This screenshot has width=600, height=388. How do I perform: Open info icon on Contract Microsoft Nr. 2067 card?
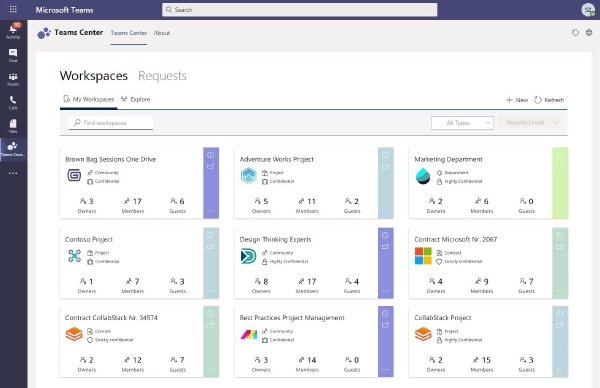pos(560,235)
